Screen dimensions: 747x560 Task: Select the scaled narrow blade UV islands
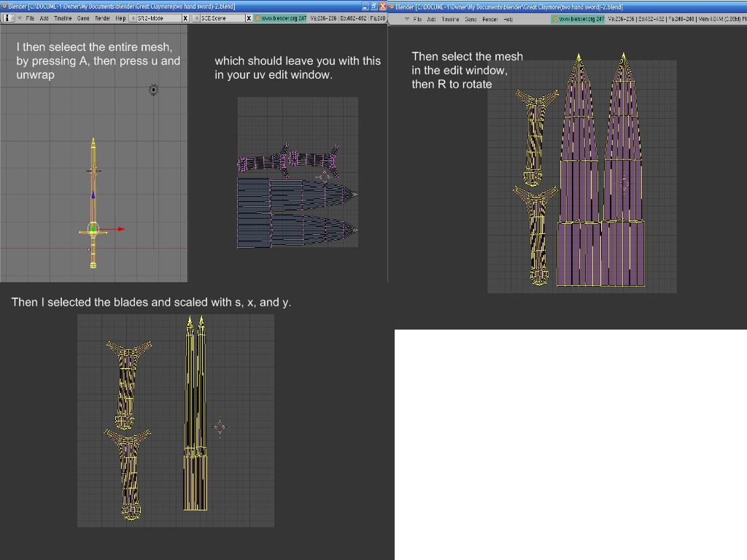click(x=196, y=413)
